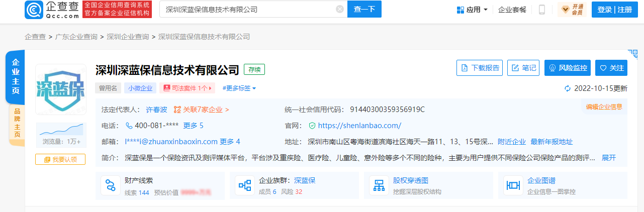This screenshot has width=644, height=212.
Task: Expand the #更多标签 dropdown
Action: click(239, 88)
